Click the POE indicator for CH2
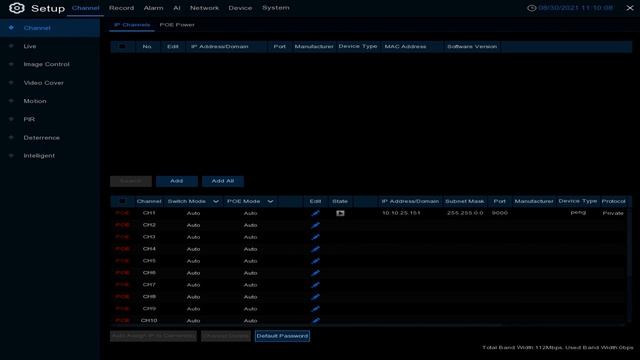640x360 pixels. 122,225
